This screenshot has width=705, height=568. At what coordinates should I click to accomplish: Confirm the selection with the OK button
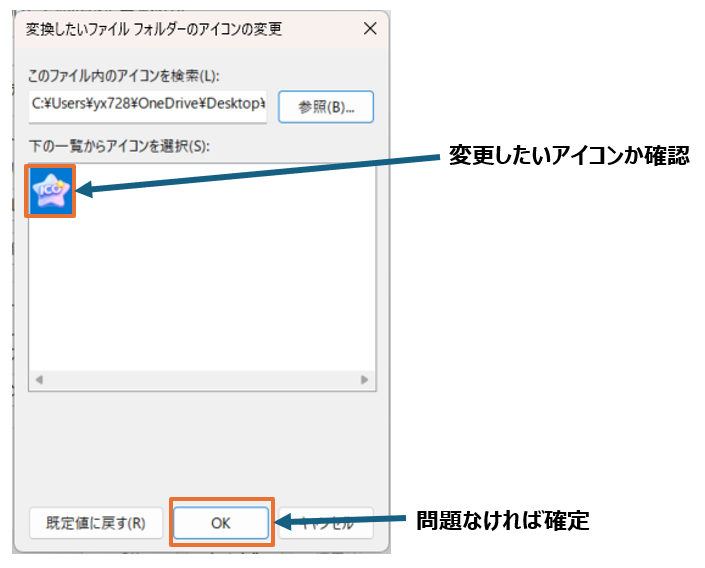click(221, 522)
